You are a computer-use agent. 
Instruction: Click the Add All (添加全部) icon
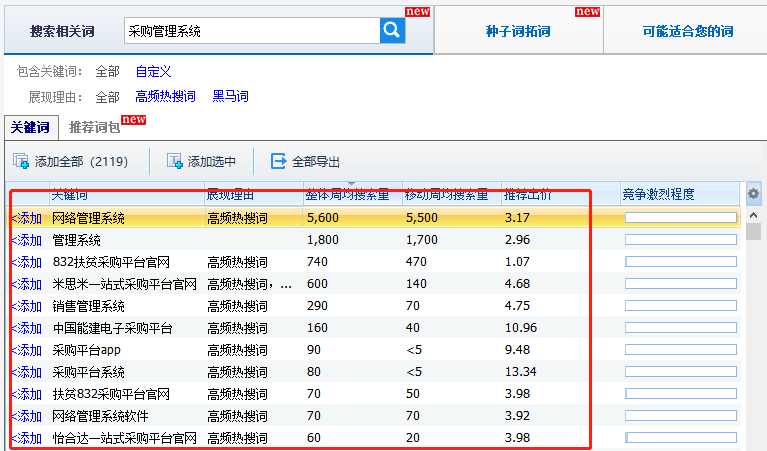pyautogui.click(x=21, y=161)
